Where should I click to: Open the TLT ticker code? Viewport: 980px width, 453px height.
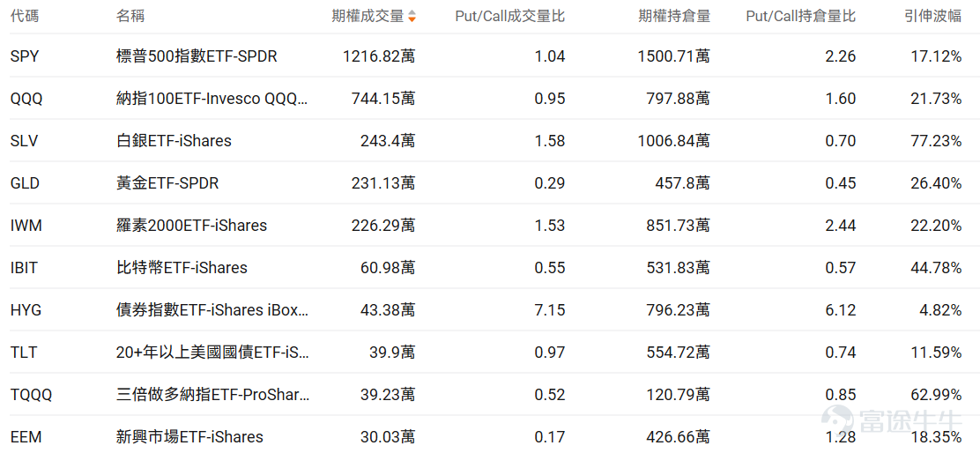coord(24,352)
